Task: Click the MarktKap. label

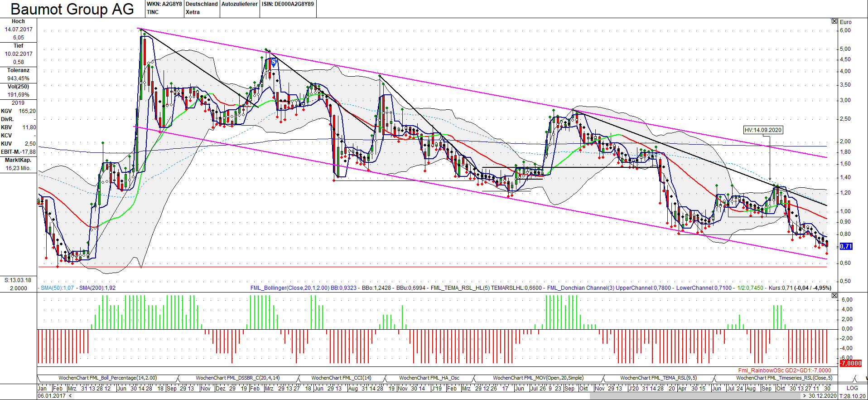Action: (18, 160)
